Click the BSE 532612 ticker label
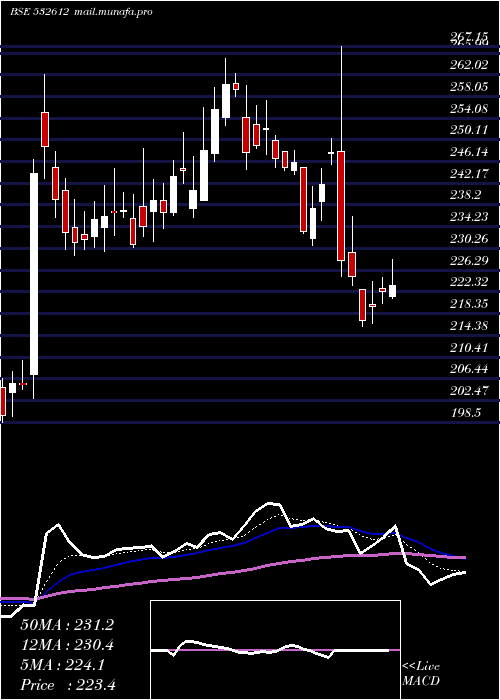500x700 pixels. pos(39,12)
